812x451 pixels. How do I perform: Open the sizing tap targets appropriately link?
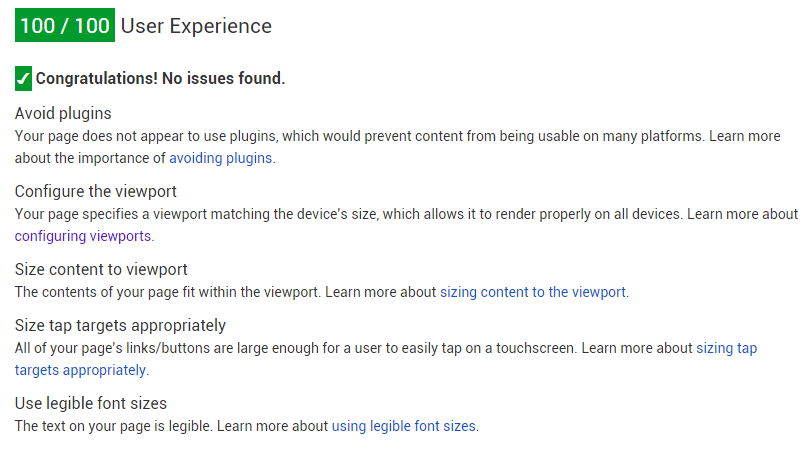(x=727, y=348)
